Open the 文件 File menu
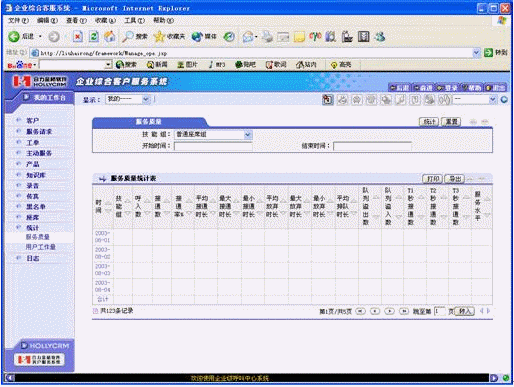514x387 pixels. coord(18,21)
